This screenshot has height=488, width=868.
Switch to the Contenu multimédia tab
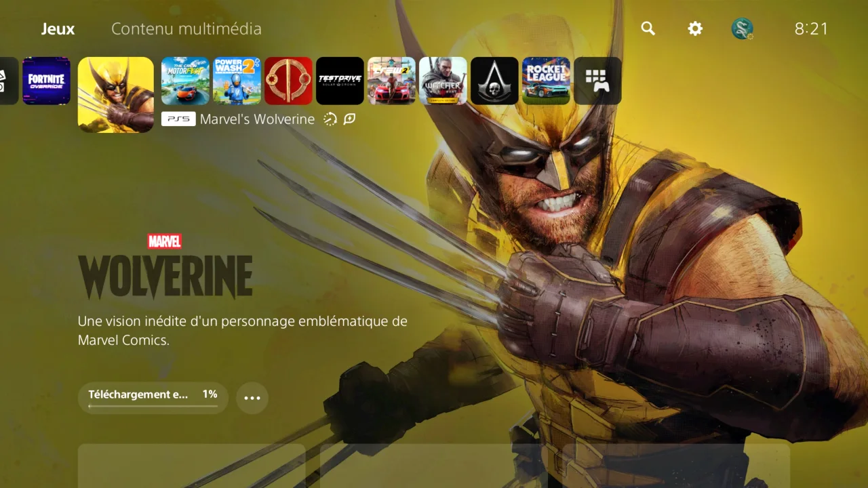[186, 29]
